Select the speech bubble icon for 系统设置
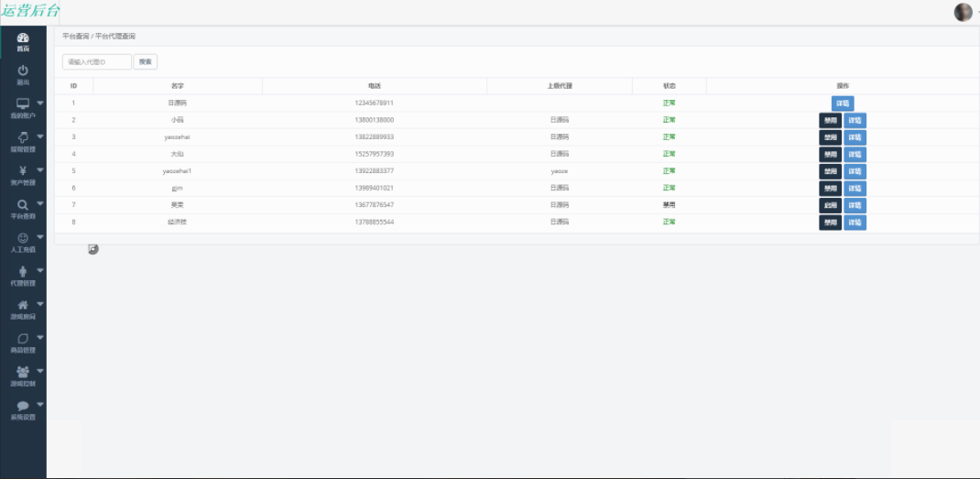This screenshot has height=479, width=980. tap(23, 405)
